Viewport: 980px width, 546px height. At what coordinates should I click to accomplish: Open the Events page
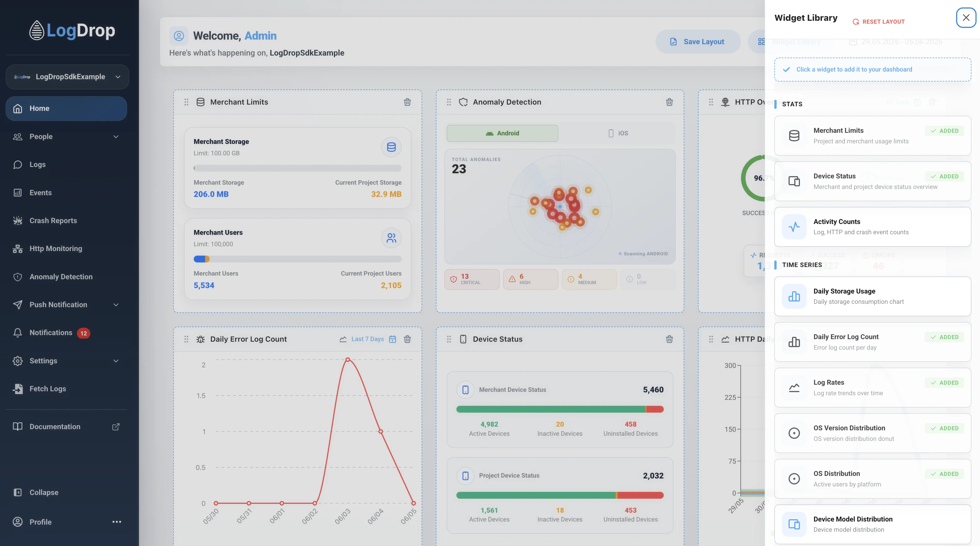[66, 193]
